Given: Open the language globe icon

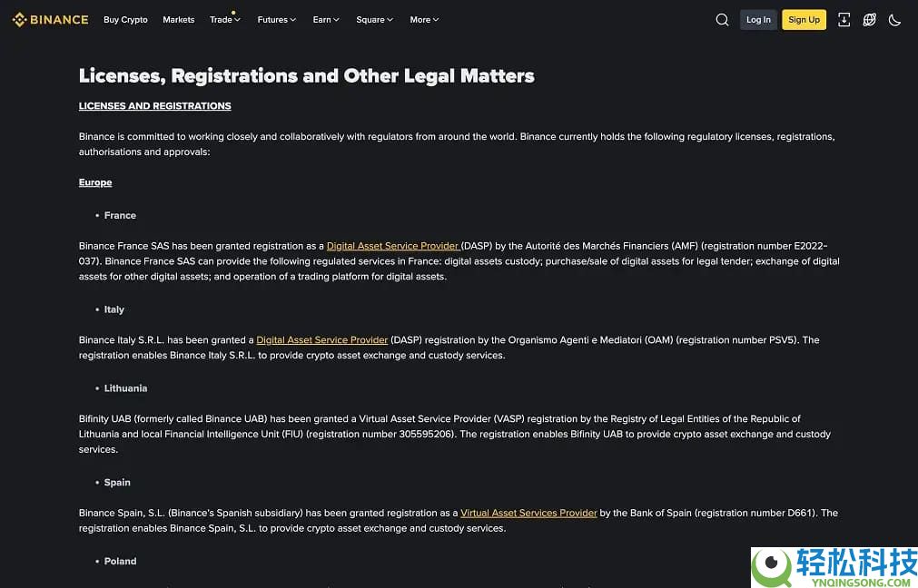Looking at the screenshot, I should click(869, 20).
